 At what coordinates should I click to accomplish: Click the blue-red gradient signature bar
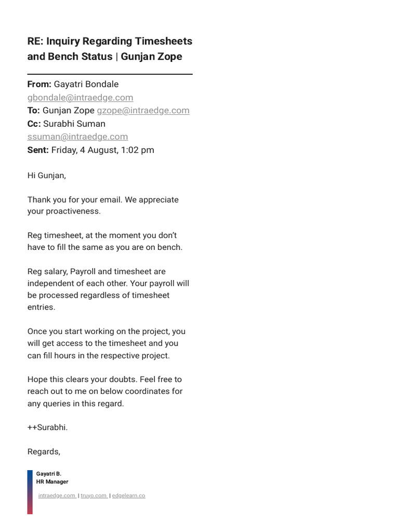30,492
